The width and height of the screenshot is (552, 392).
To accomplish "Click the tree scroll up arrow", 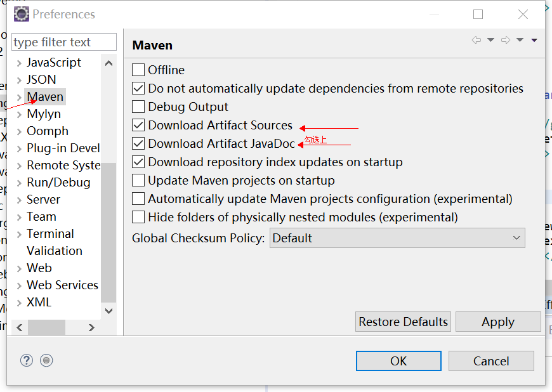I will click(x=108, y=63).
